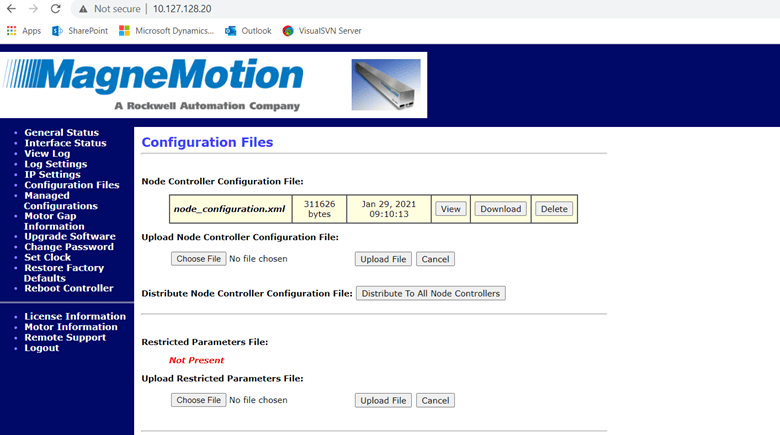Screen dimensions: 780x435
Task: Click the motor track thumbnail image
Action: click(x=386, y=85)
